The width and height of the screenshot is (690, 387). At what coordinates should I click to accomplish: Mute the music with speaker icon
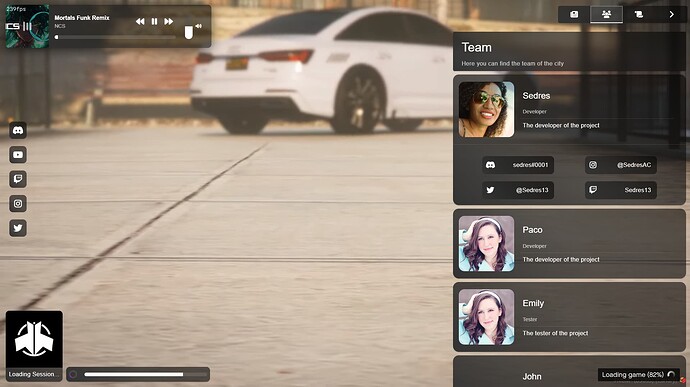pyautogui.click(x=198, y=26)
